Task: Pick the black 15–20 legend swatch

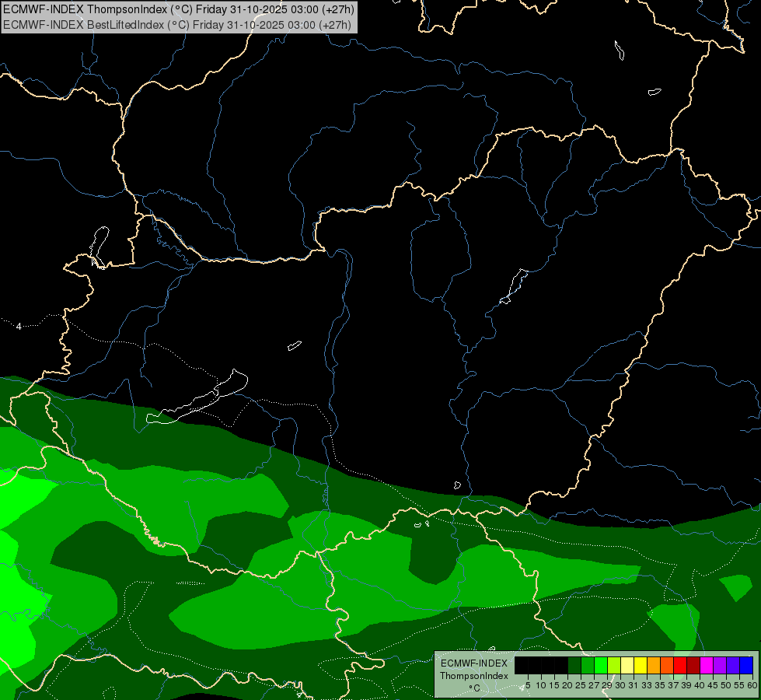Action: tap(561, 665)
